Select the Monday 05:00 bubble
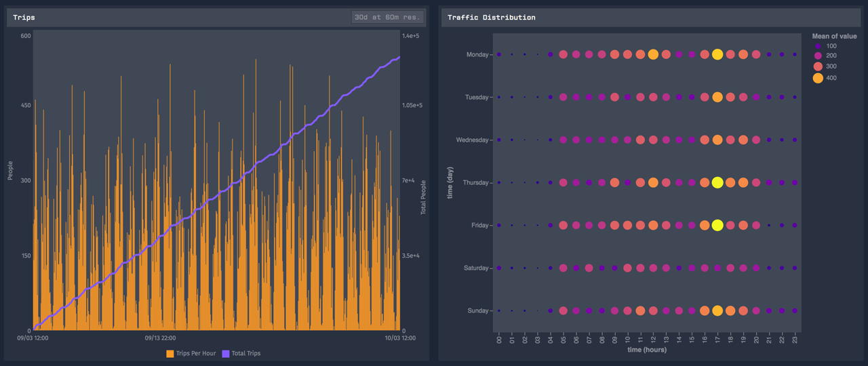The image size is (868, 366). click(x=563, y=54)
